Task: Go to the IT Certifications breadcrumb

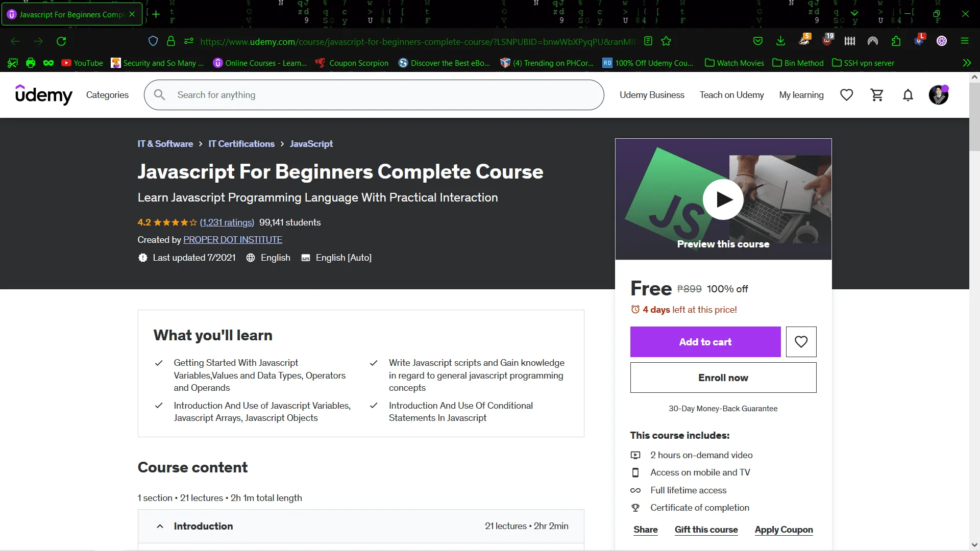Action: pyautogui.click(x=241, y=144)
